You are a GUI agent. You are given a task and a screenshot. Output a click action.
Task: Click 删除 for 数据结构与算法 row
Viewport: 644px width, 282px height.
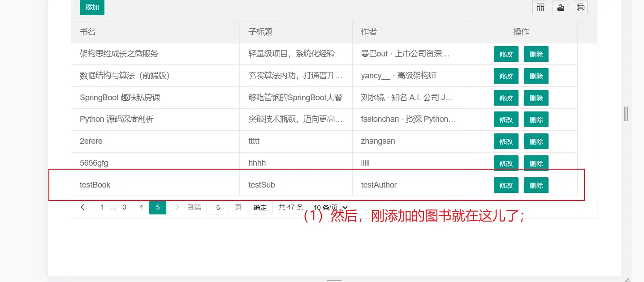[x=536, y=76]
